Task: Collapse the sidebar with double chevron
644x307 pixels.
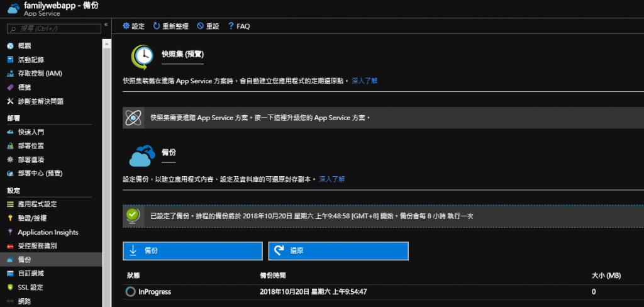Action: [106, 25]
